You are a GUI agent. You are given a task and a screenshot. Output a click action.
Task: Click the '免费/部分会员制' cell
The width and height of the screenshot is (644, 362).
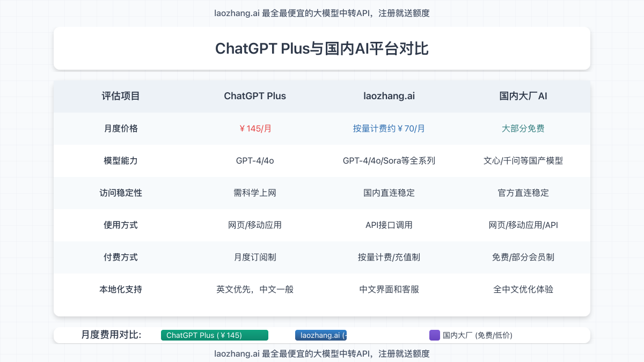[523, 257]
